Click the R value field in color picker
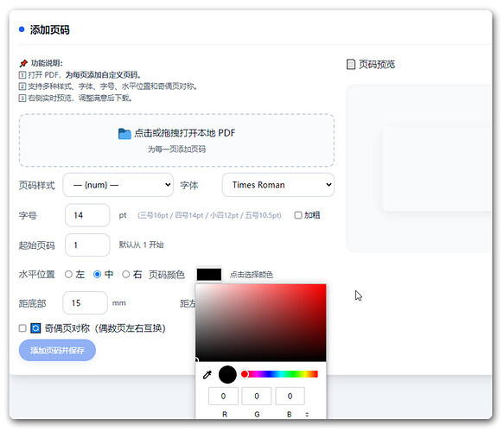This screenshot has height=432, width=504. coord(223,396)
